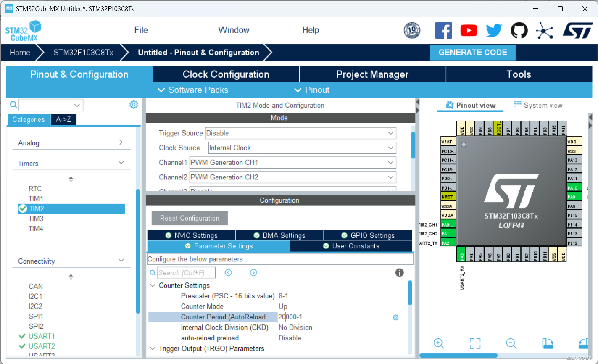Open the Help menu
Image resolution: width=598 pixels, height=364 pixels.
coord(311,30)
